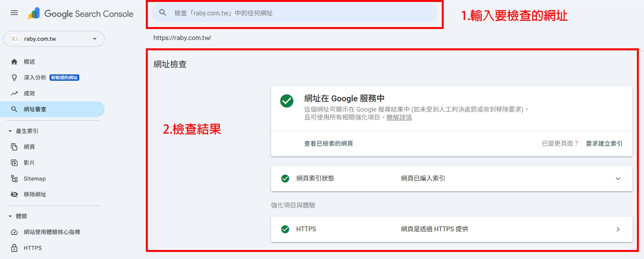Click green check on 網頁索引狀態 row

(x=285, y=178)
